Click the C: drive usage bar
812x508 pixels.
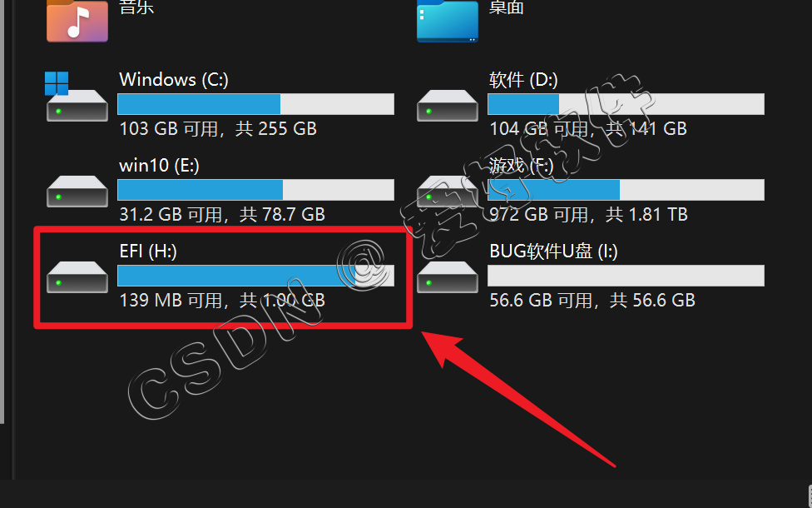[255, 104]
